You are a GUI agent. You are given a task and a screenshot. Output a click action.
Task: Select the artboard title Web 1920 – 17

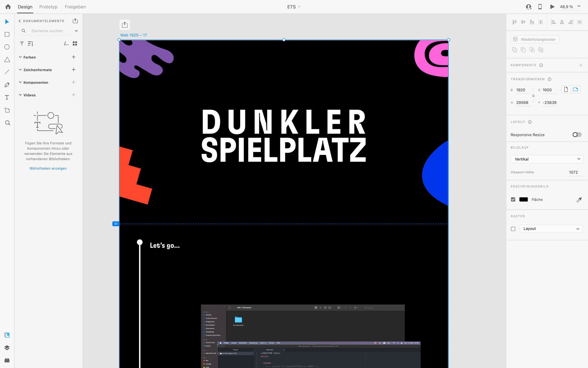pos(134,35)
